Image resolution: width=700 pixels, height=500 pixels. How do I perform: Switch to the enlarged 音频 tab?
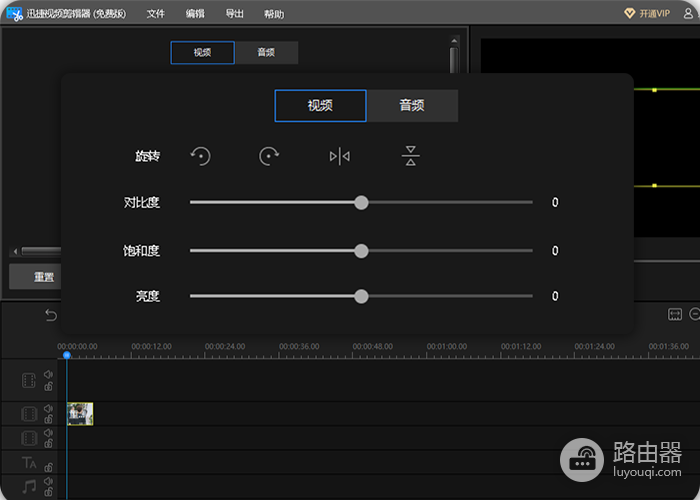(412, 106)
